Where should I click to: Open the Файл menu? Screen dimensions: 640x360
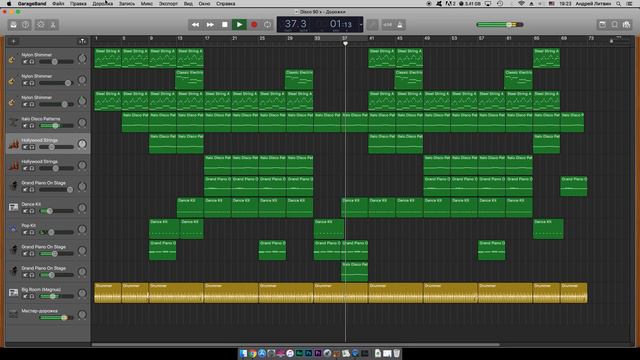pos(58,4)
